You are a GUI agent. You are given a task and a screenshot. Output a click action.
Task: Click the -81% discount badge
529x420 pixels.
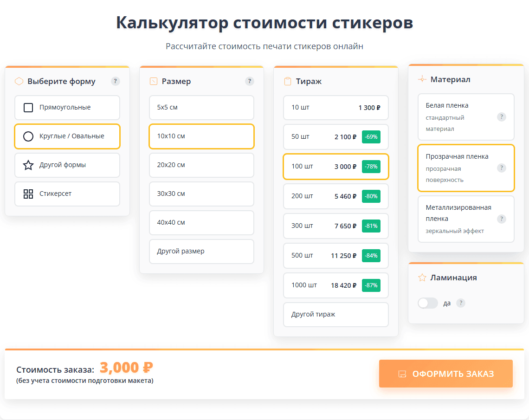[371, 226]
